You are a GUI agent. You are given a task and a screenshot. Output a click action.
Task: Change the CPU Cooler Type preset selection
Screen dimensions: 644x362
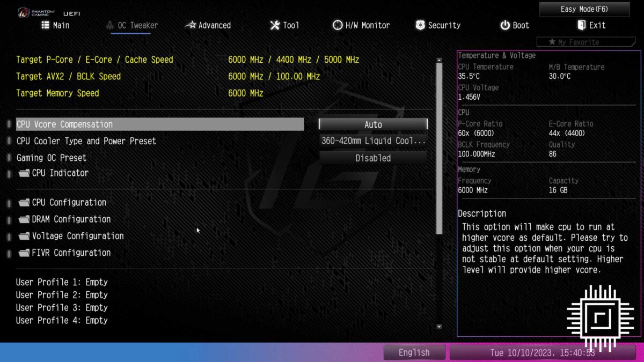coord(372,141)
